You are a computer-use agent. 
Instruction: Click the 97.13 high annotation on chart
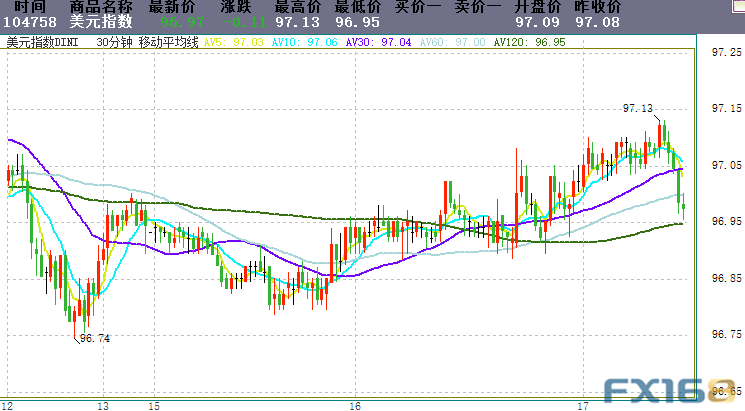coord(638,108)
